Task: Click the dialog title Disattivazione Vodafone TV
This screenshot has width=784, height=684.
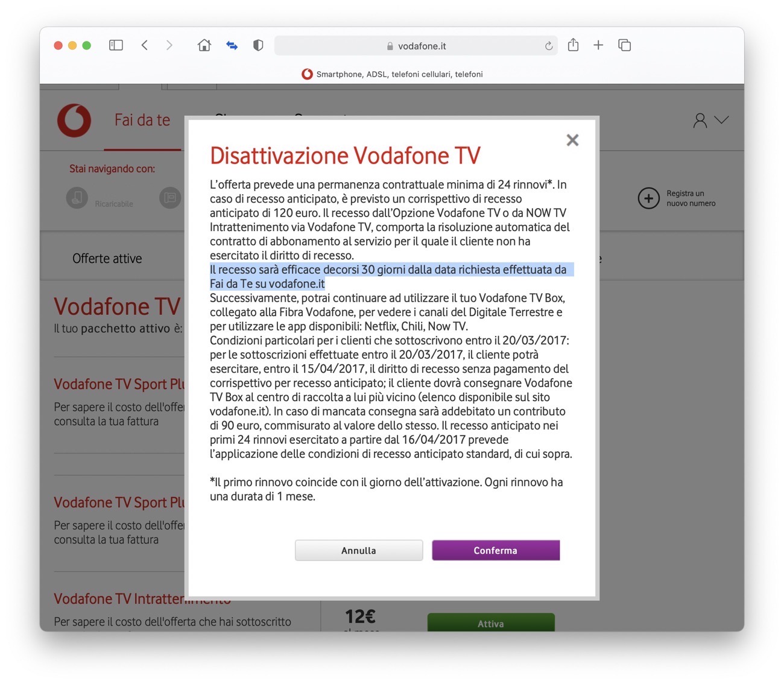Action: [x=345, y=156]
